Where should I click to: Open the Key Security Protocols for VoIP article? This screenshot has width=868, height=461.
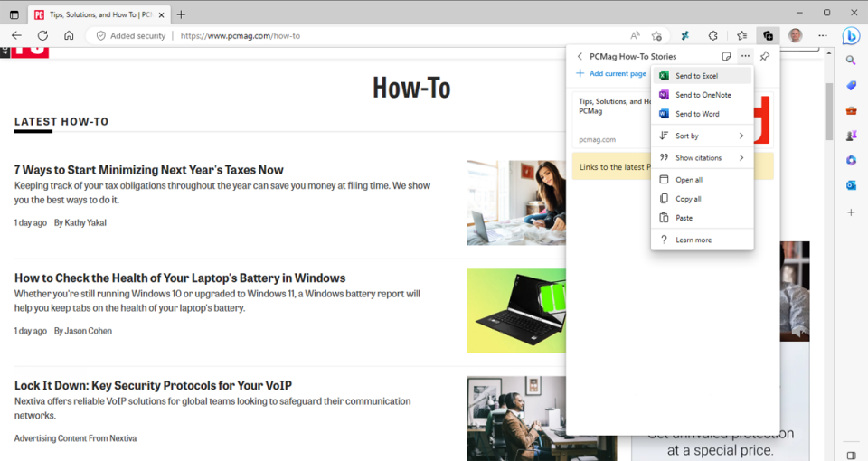point(153,385)
